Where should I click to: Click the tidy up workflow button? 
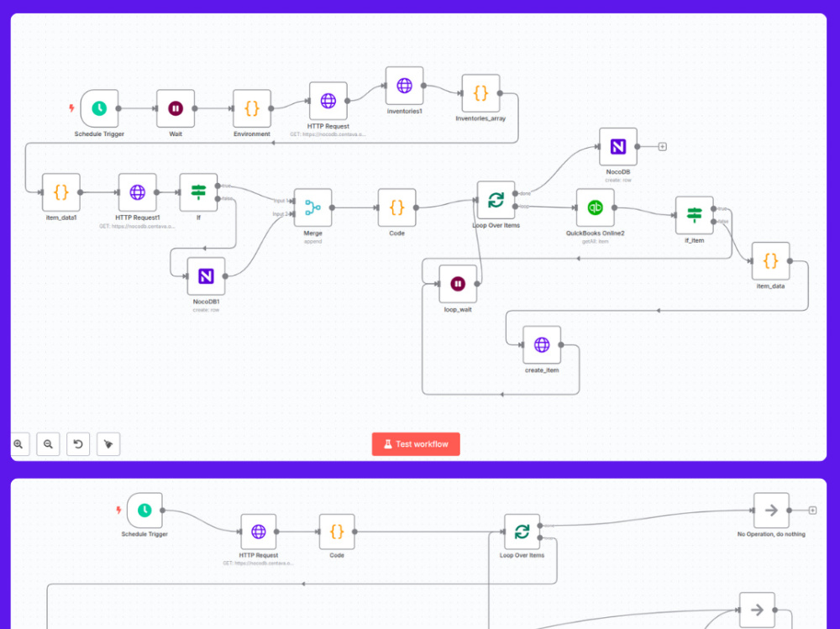pyautogui.click(x=108, y=444)
